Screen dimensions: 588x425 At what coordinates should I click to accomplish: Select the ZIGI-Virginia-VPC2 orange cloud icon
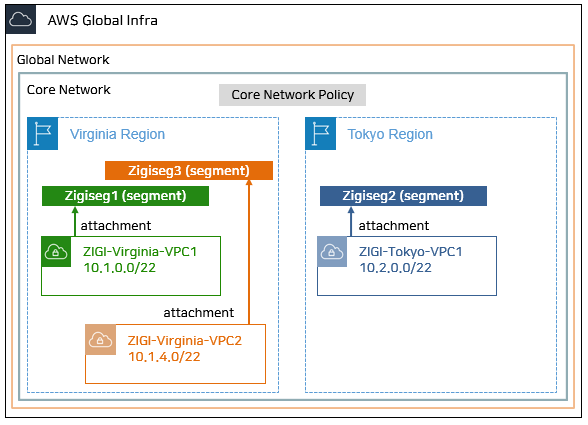point(100,340)
